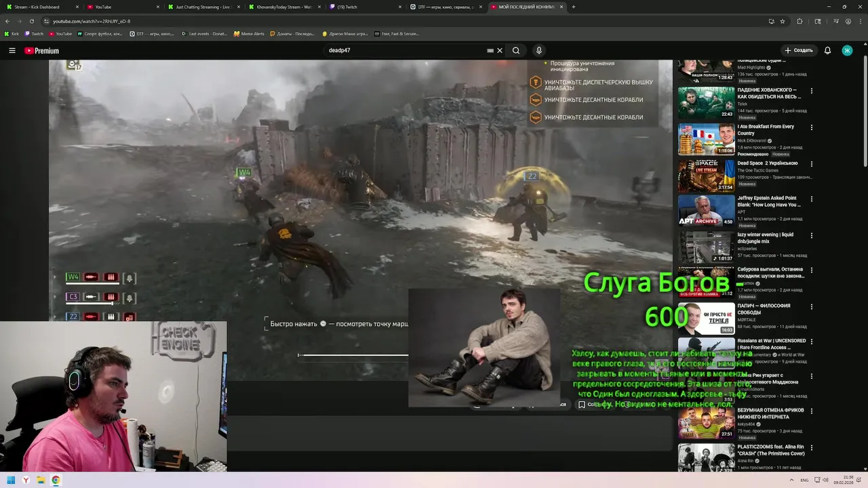This screenshot has height=488, width=868.
Task: Open I Ate Breakfast From Every Country thumbnail
Action: [706, 139]
